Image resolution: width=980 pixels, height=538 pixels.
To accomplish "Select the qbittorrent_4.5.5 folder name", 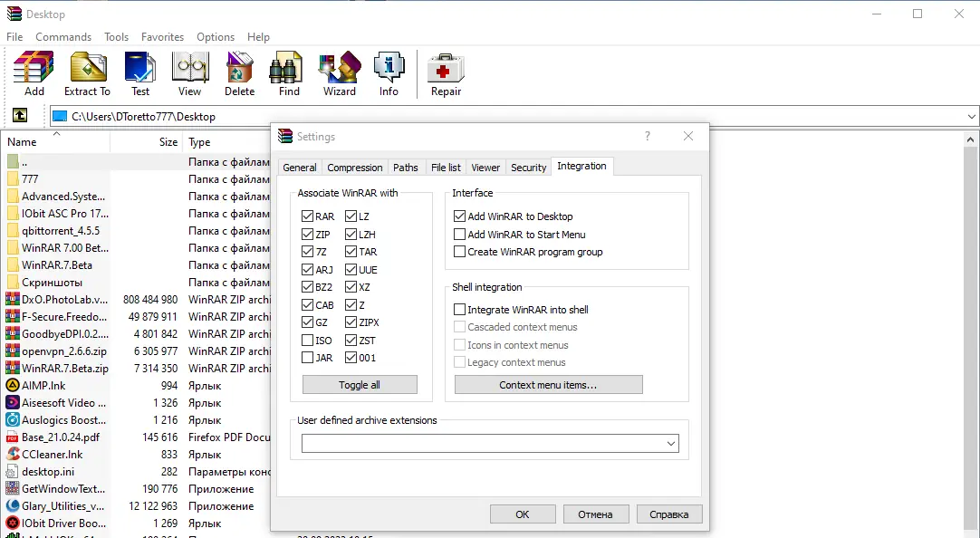I will (61, 231).
